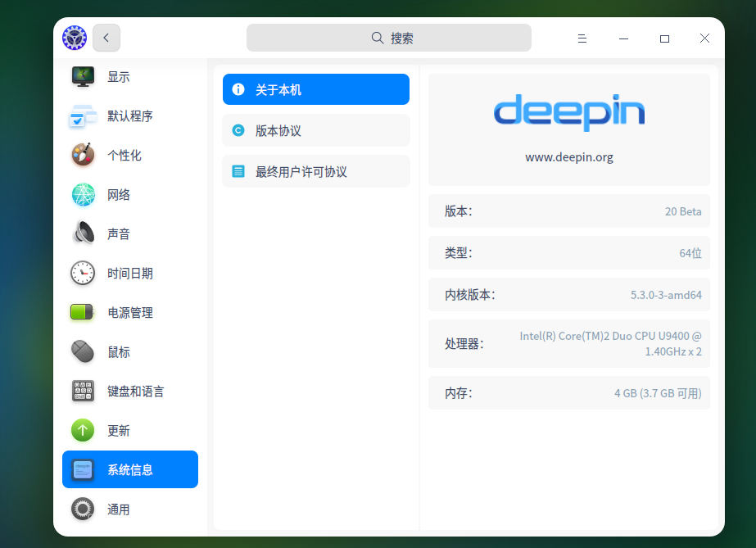Open the main menu hamburger icon
The height and width of the screenshot is (548, 756).
[582, 38]
